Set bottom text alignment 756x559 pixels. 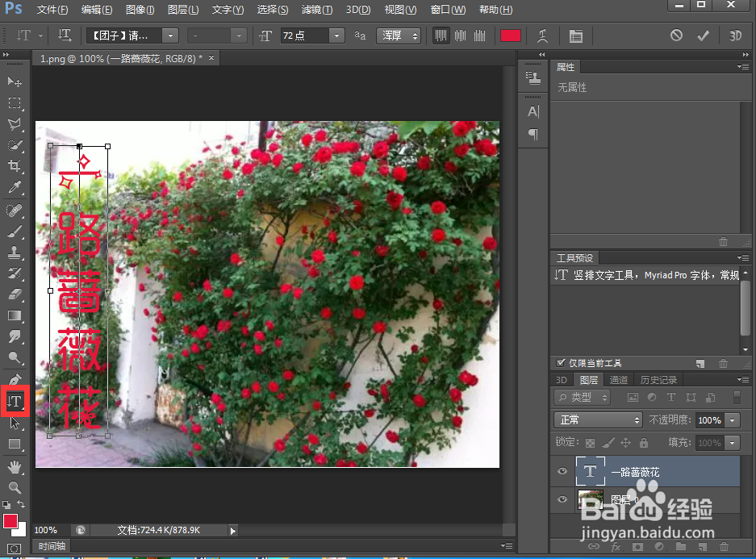coord(480,35)
